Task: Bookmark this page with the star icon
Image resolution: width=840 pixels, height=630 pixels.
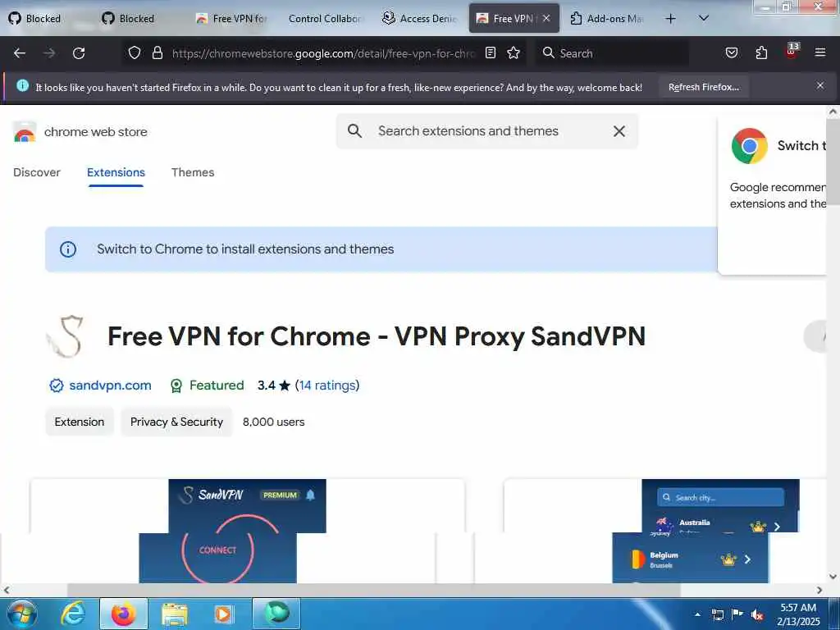Action: click(514, 52)
